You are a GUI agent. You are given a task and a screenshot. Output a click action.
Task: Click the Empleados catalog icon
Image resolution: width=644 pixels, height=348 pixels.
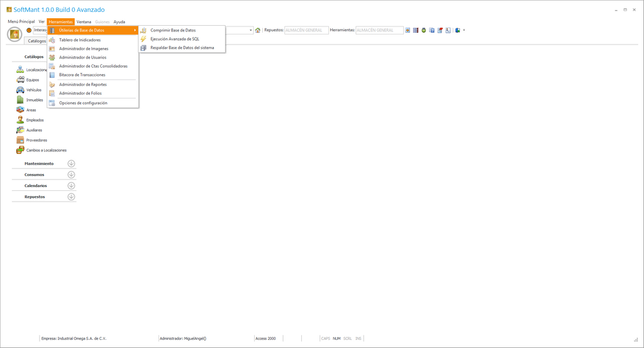point(20,120)
